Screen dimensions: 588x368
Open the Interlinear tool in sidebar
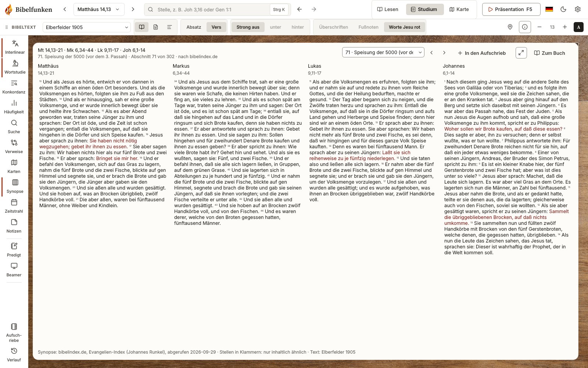pyautogui.click(x=15, y=47)
